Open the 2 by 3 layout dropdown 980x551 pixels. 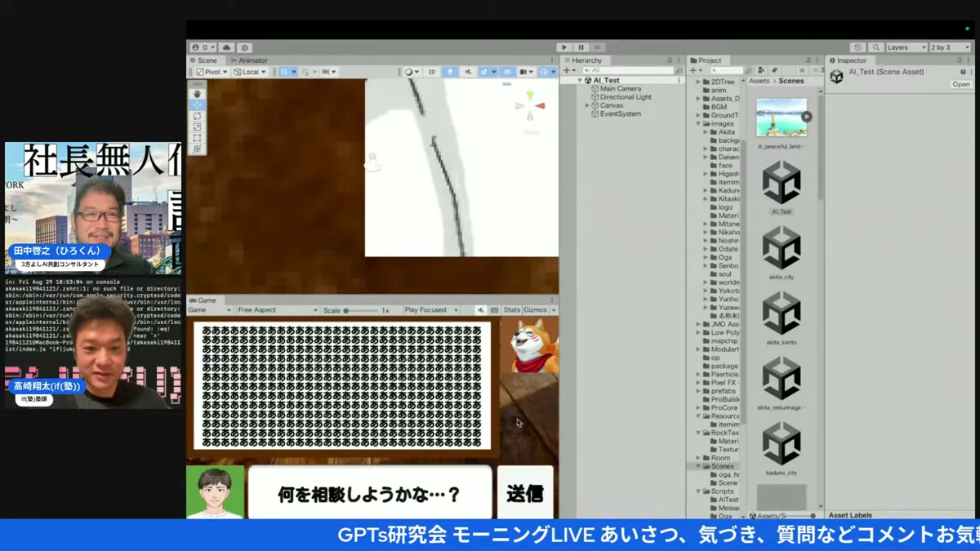(951, 48)
